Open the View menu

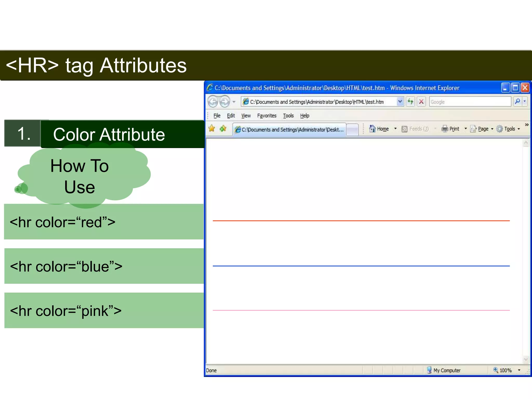[x=246, y=116]
